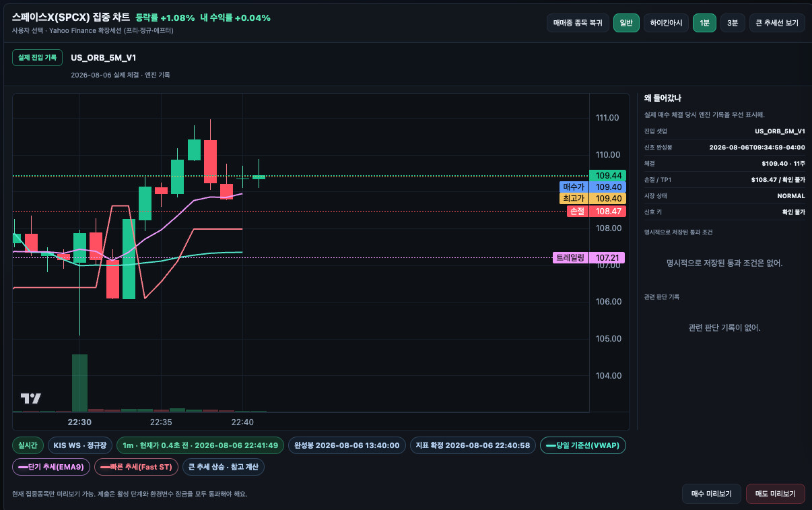Click the green 109.44 current price tag

(608, 175)
